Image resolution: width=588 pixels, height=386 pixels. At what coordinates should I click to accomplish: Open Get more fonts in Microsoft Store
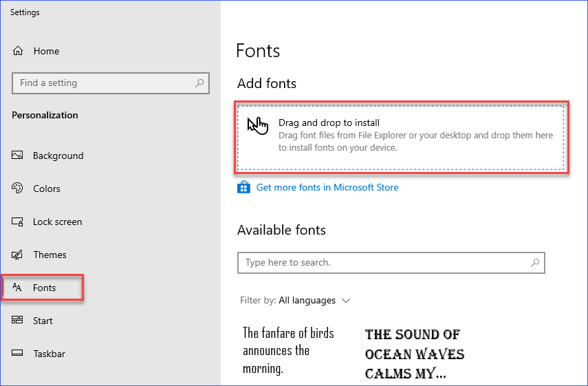[x=327, y=187]
